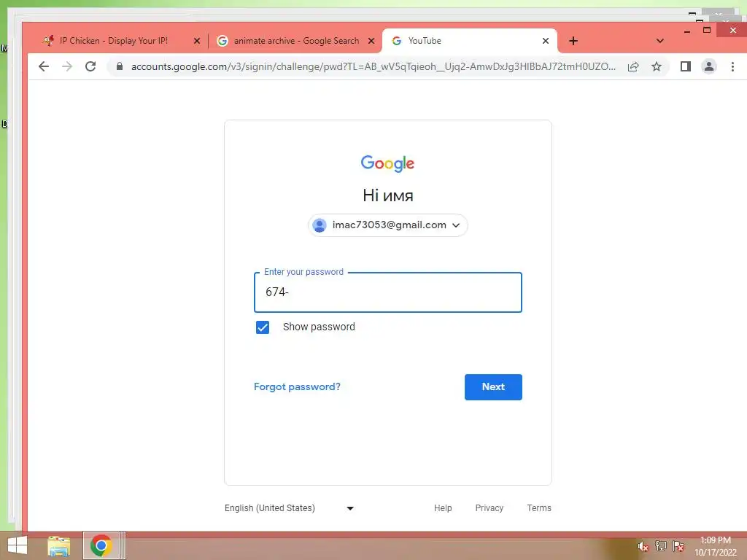
Task: Go back to the previous page
Action: (x=43, y=66)
